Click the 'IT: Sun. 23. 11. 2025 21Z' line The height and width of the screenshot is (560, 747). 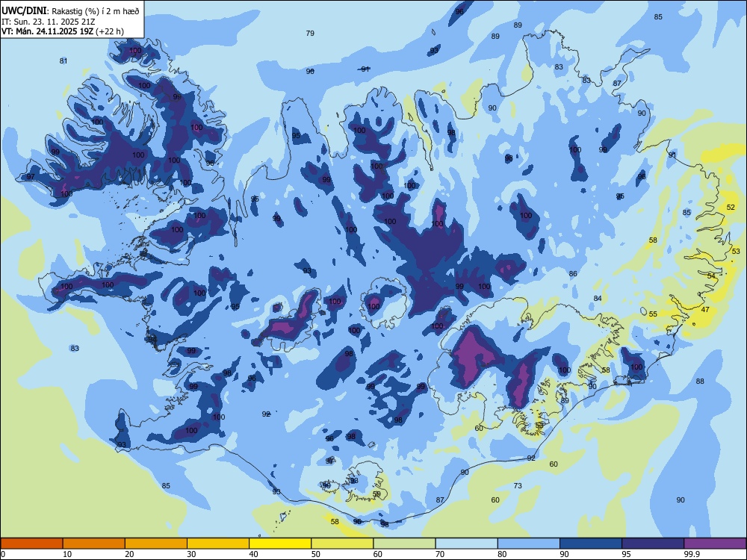pyautogui.click(x=50, y=22)
